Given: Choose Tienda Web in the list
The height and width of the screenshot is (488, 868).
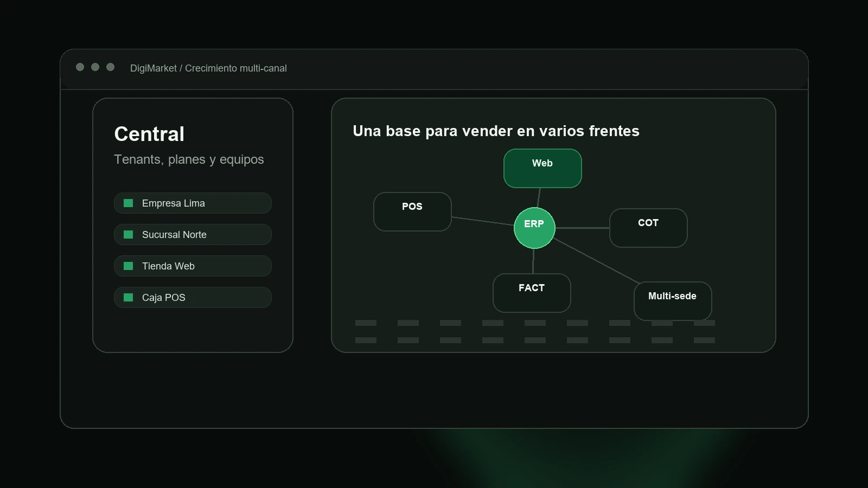Looking at the screenshot, I should (193, 266).
